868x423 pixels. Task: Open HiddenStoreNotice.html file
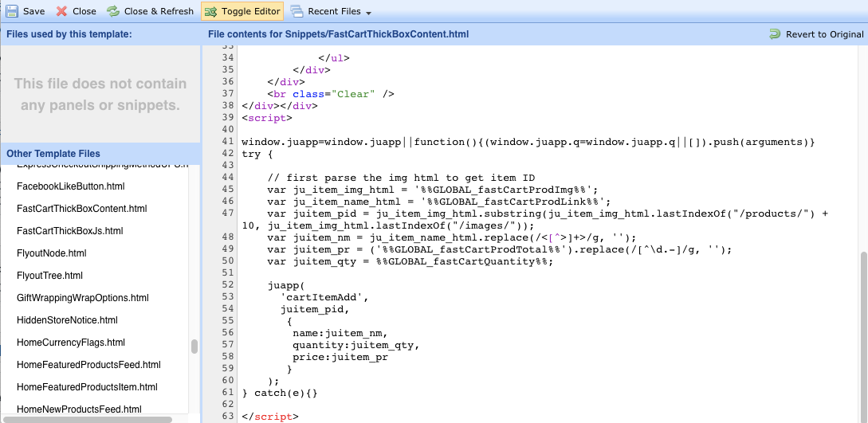click(67, 320)
